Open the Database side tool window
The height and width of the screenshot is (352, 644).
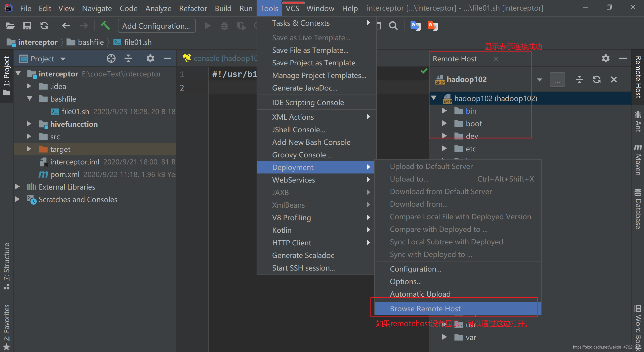pyautogui.click(x=638, y=209)
